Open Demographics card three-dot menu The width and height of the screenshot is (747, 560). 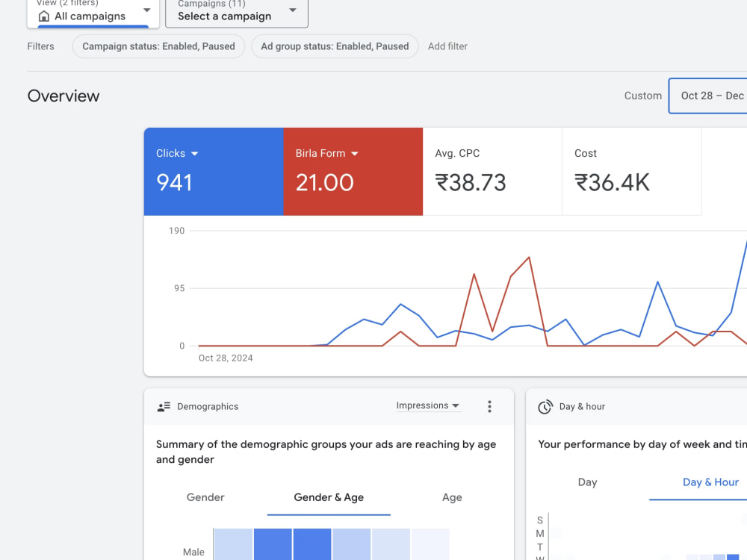tap(489, 406)
